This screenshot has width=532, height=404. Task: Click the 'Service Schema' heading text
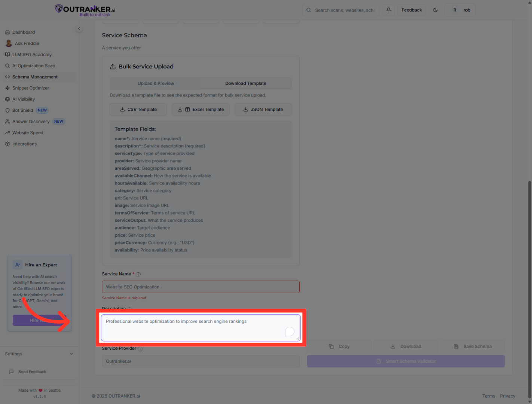coord(125,35)
